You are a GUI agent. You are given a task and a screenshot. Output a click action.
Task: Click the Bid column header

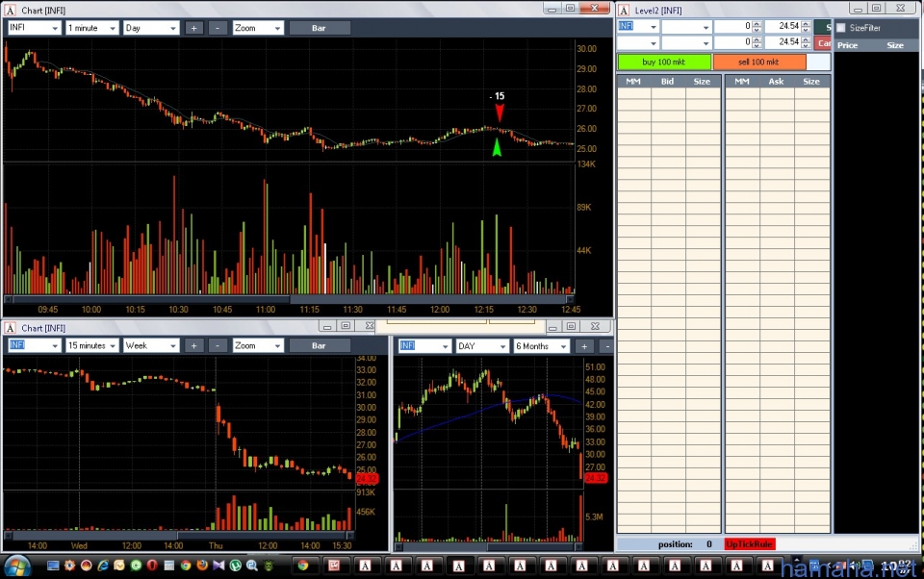667,82
